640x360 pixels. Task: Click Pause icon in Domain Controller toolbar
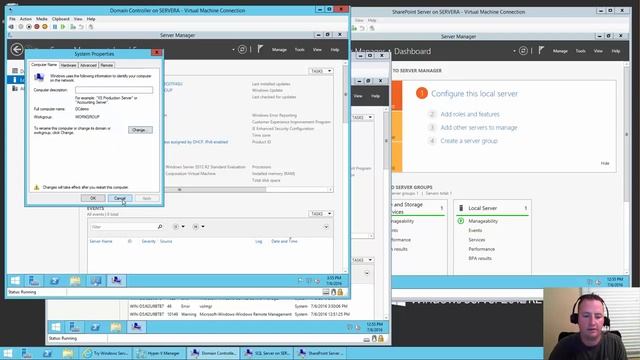(55, 27)
